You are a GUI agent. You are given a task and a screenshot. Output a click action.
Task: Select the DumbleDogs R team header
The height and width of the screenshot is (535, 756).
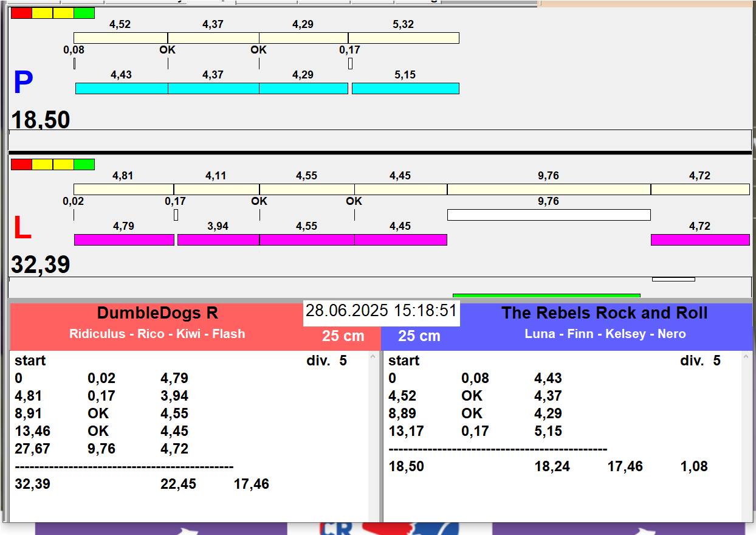coord(157,314)
